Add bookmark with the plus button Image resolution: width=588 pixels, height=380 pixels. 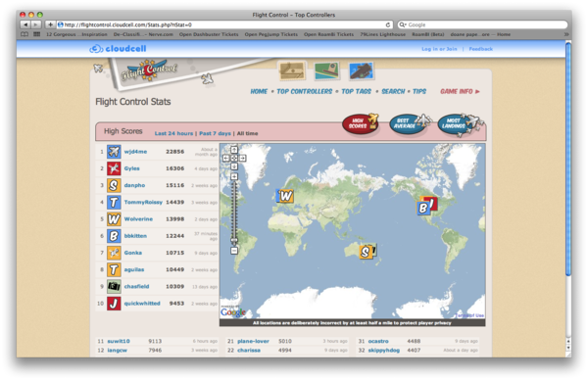[50, 24]
